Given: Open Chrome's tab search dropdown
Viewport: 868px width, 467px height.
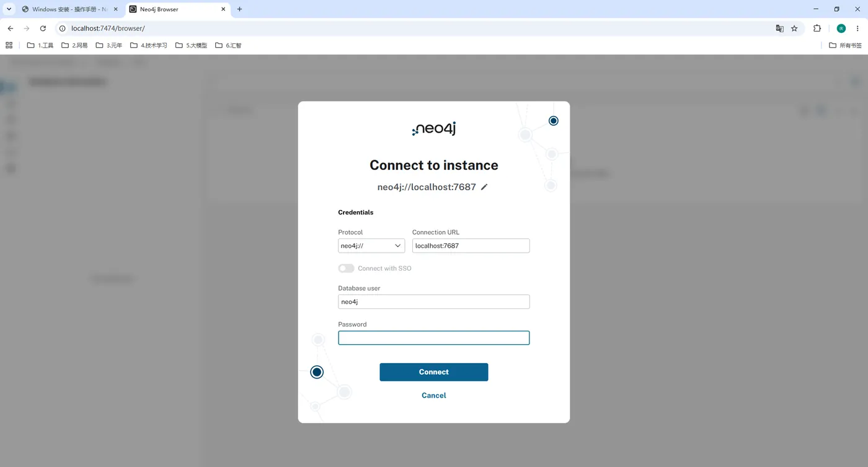Looking at the screenshot, I should [x=9, y=9].
